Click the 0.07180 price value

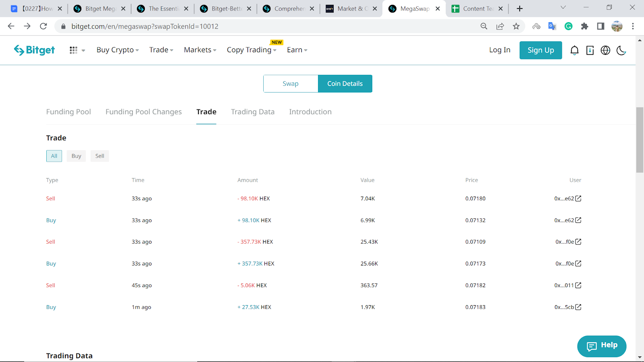point(475,198)
